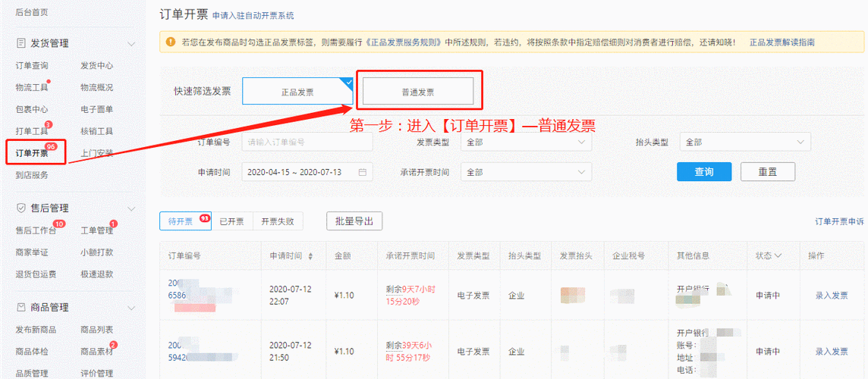The width and height of the screenshot is (868, 379).
Task: Click 录入发票 for the 22:07 order
Action: click(832, 295)
